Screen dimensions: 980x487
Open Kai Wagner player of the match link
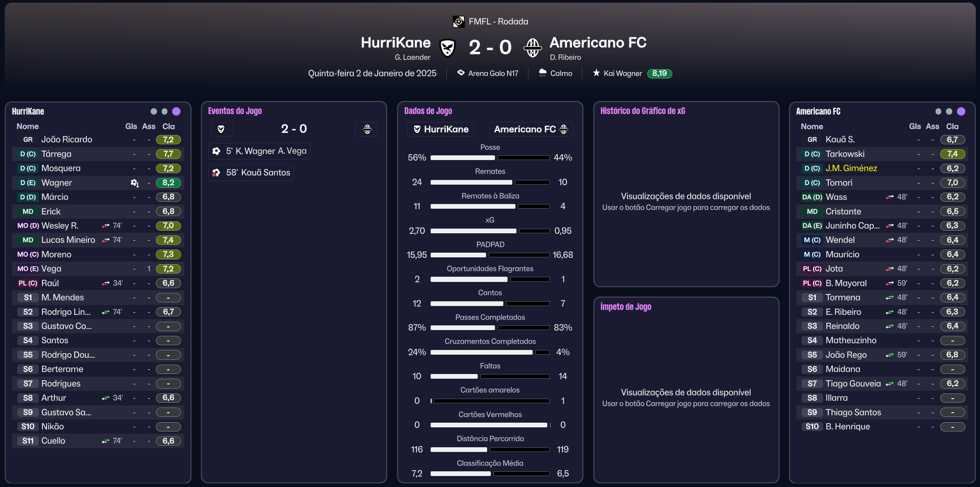pyautogui.click(x=623, y=73)
